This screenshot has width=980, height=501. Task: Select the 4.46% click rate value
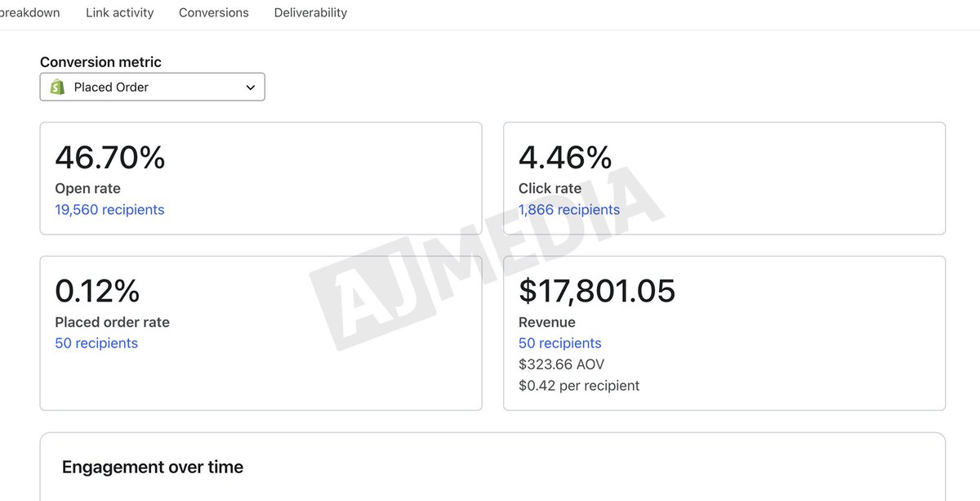[565, 158]
